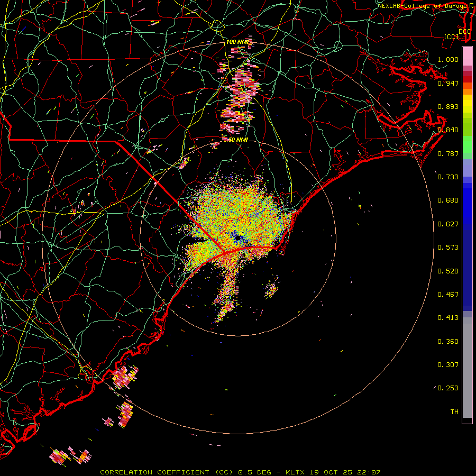Click the 0.467 legend value

[x=448, y=295]
